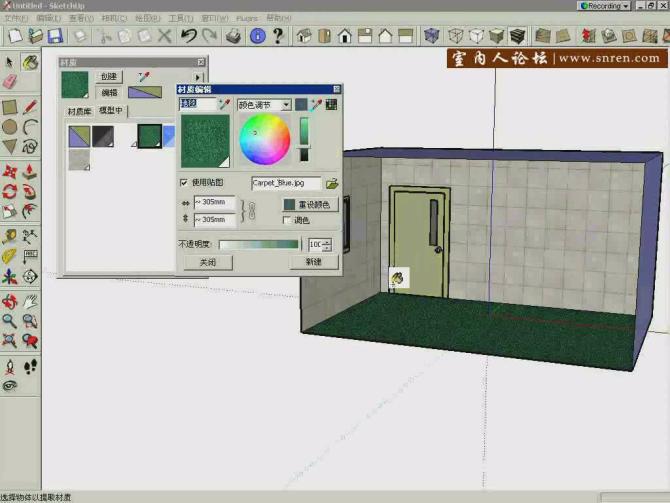Expand materials panel details arrow
The image size is (670, 503).
pyautogui.click(x=198, y=77)
